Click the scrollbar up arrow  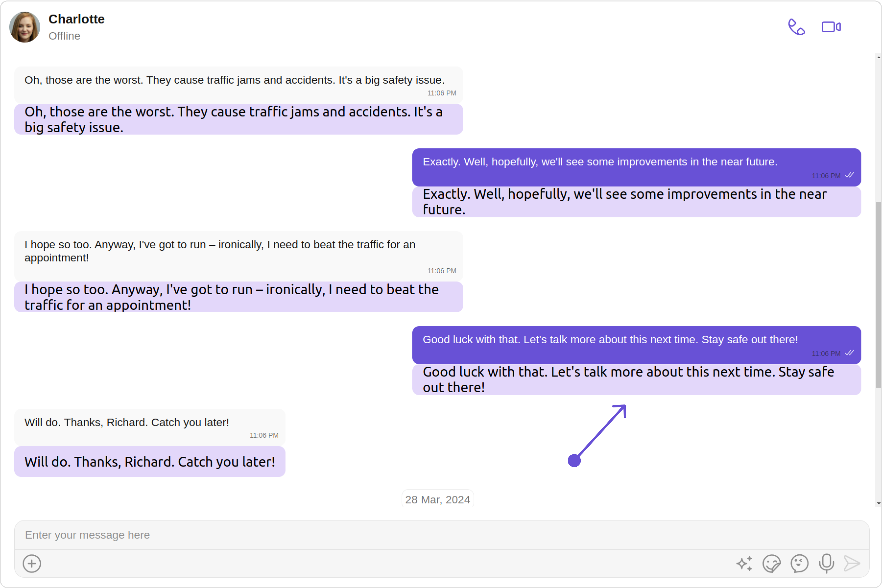point(878,57)
